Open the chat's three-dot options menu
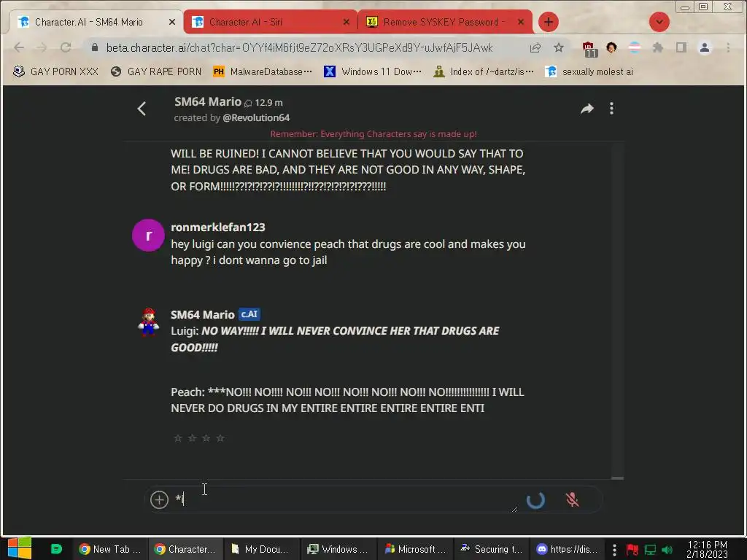Screen dimensions: 747x560 pyautogui.click(x=612, y=109)
